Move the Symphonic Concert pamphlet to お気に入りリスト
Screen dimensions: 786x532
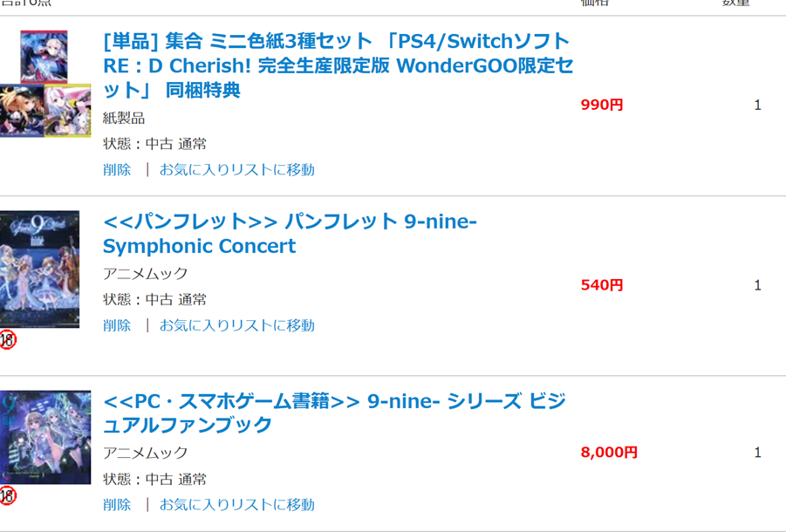pos(236,325)
